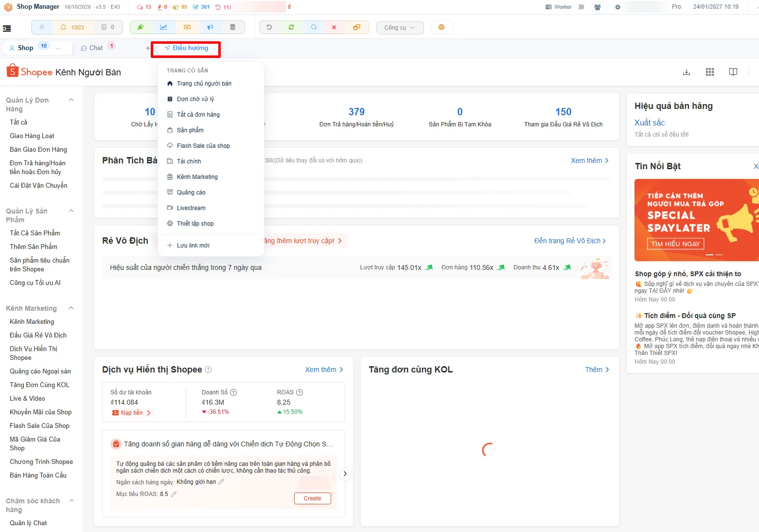
Task: Collapse the Kênh Marketing sidebar section
Action: click(71, 308)
